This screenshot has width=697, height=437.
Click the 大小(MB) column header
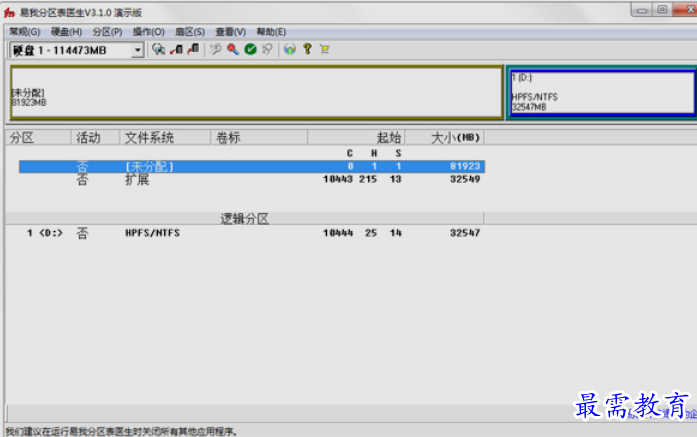[445, 138]
